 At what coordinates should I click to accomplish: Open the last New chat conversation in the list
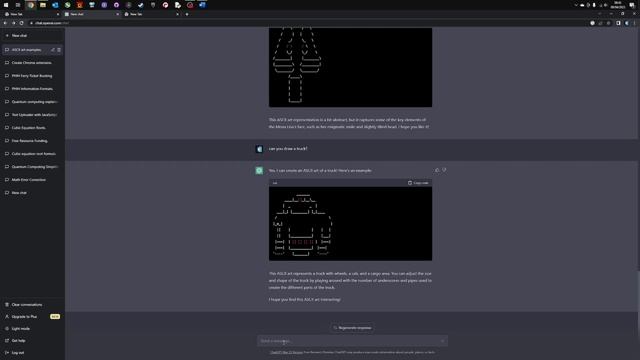point(32,193)
